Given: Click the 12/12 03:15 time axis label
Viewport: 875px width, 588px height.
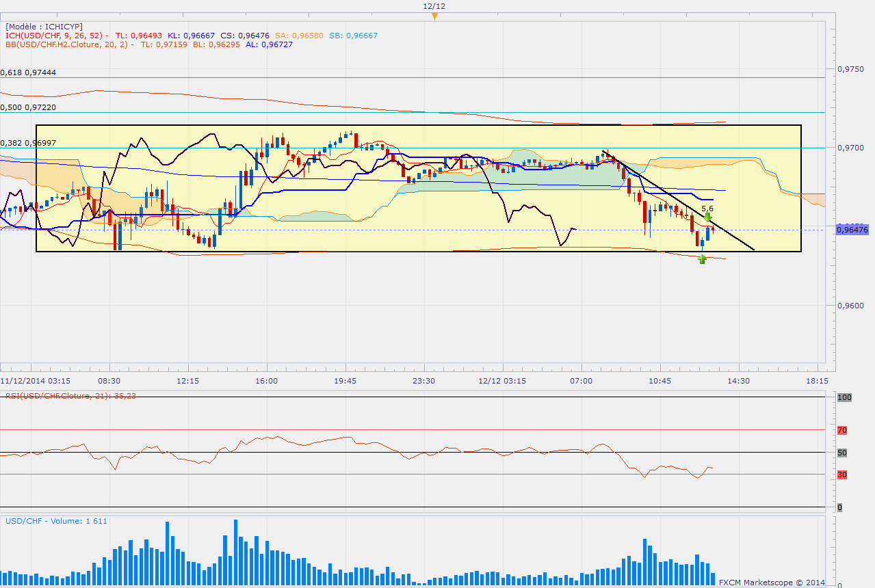Looking at the screenshot, I should 502,380.
